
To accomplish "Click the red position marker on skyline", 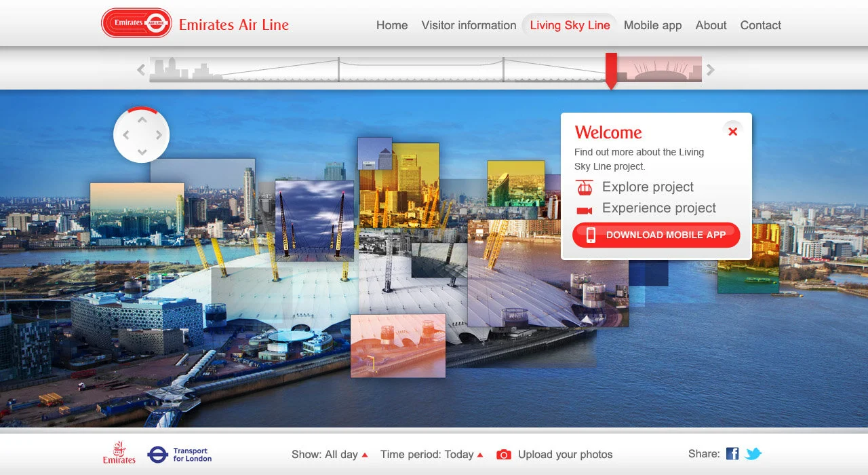I will (x=611, y=71).
